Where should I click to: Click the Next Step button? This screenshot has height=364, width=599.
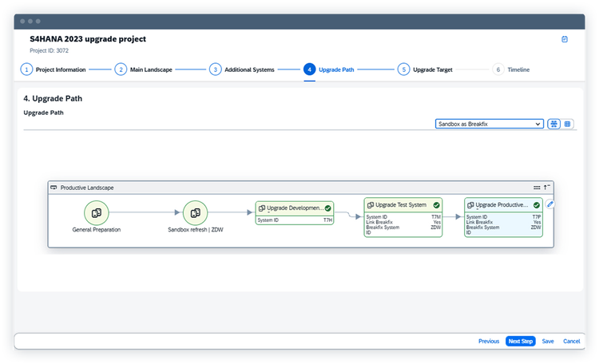[x=520, y=341]
